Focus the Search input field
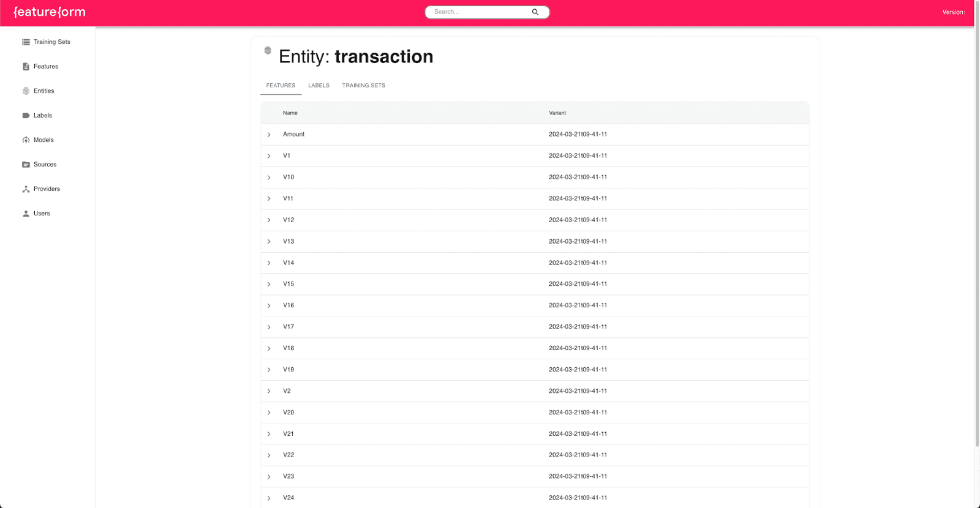The height and width of the screenshot is (508, 980). point(480,12)
